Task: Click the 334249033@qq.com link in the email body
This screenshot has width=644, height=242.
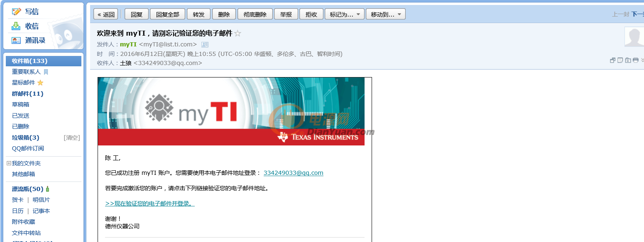Action: pyautogui.click(x=294, y=173)
